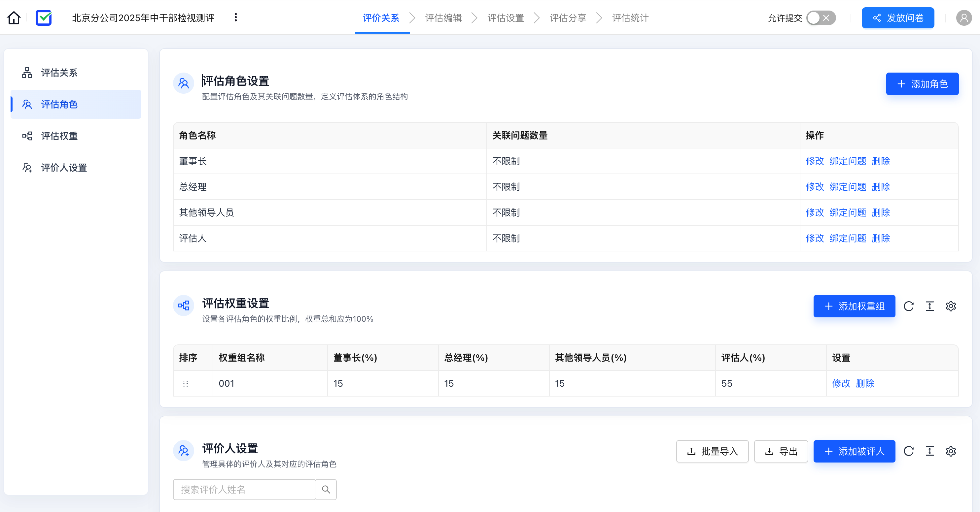The image size is (980, 512).
Task: Delete the 其他领导人员 role
Action: [881, 212]
